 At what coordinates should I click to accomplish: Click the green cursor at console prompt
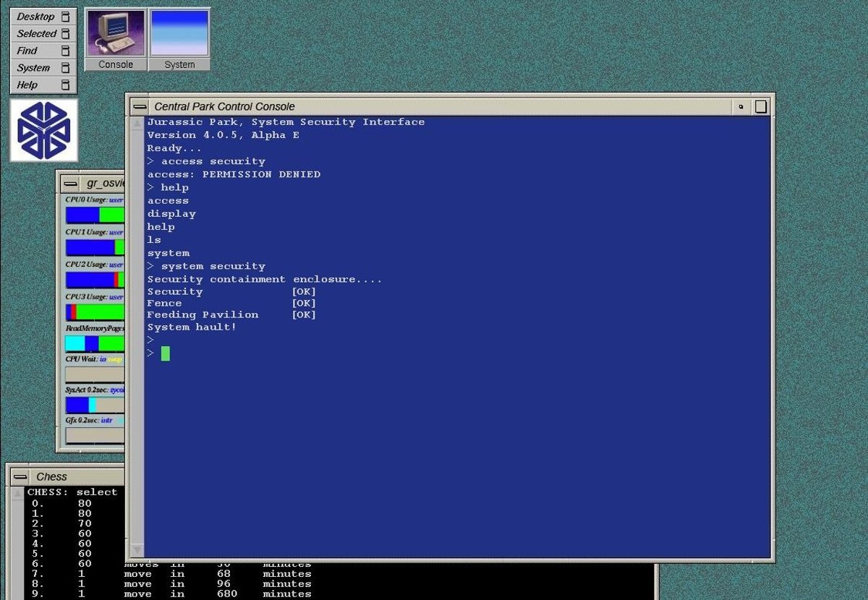tap(166, 353)
